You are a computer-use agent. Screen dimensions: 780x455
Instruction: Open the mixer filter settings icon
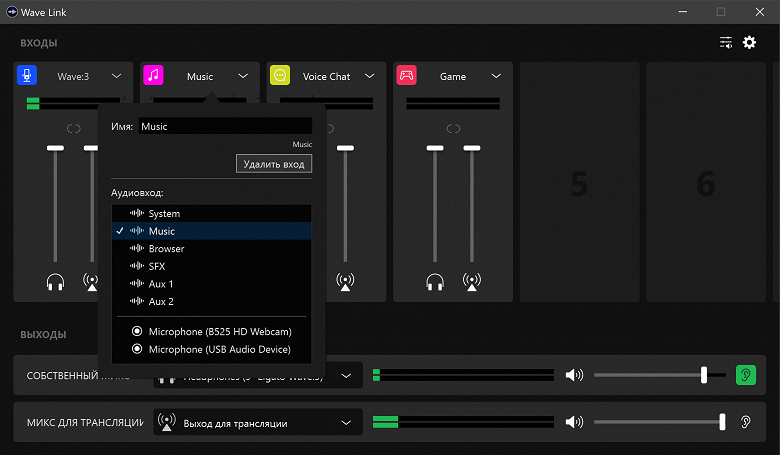726,43
